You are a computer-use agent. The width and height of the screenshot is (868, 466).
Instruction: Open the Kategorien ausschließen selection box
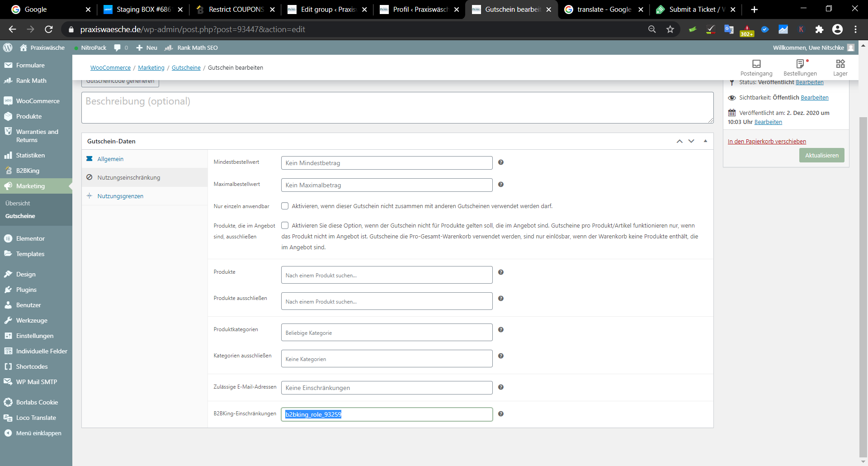(x=387, y=359)
